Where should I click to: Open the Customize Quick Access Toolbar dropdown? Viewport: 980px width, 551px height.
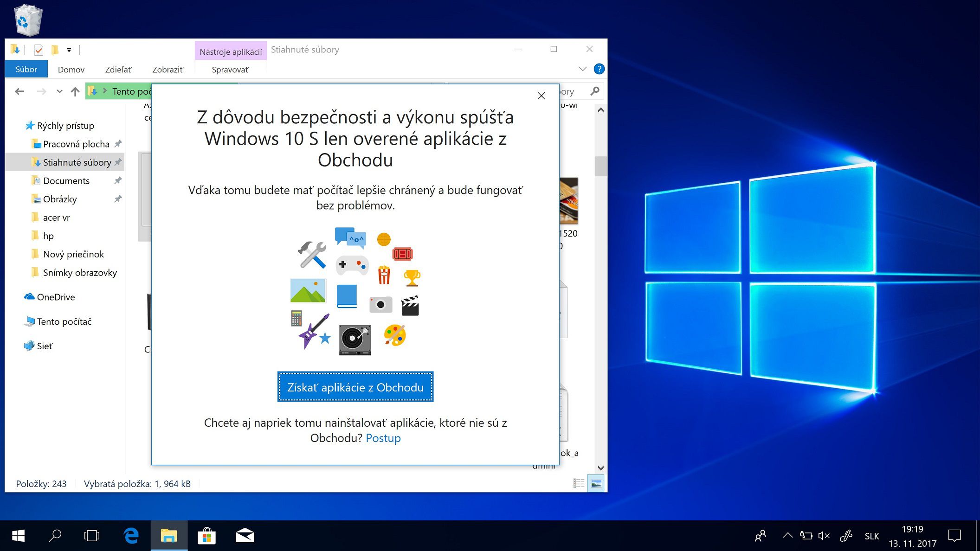coord(69,50)
